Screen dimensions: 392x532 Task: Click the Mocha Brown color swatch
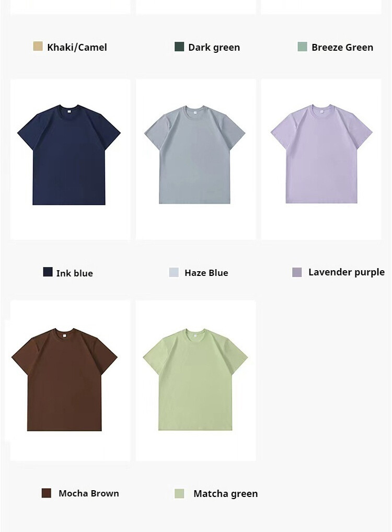point(46,493)
